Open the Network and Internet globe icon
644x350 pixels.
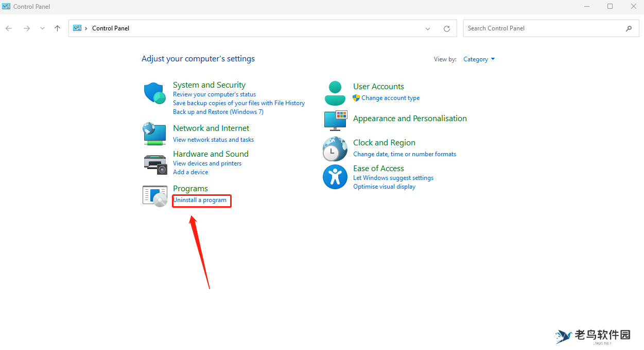tap(154, 134)
